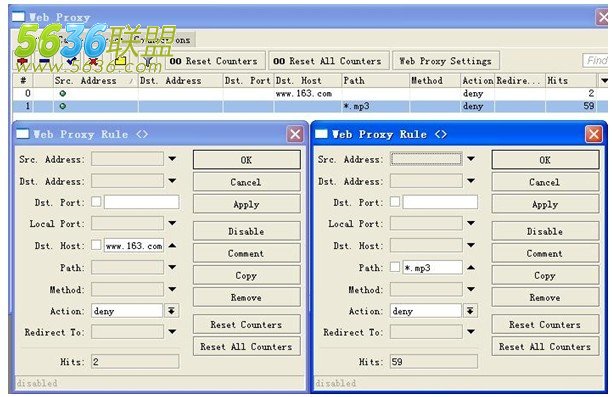Expand Dst. Address in www.163.com rule dialog
Viewport: 612px width, 397px height.
[x=172, y=181]
